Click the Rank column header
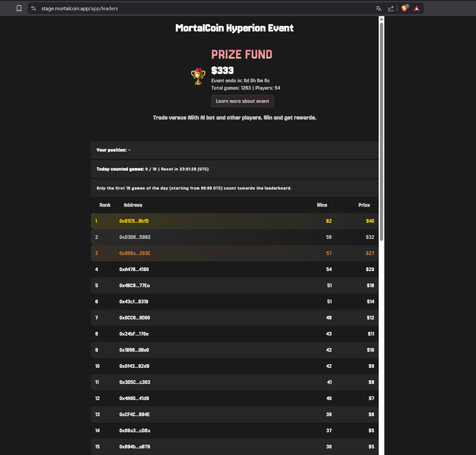 (x=105, y=205)
